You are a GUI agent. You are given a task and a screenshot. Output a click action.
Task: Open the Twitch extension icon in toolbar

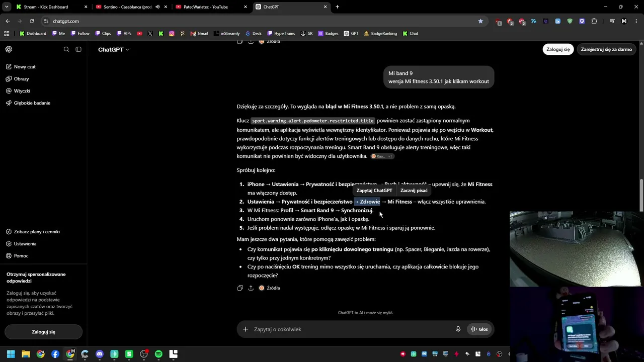pyautogui.click(x=582, y=21)
